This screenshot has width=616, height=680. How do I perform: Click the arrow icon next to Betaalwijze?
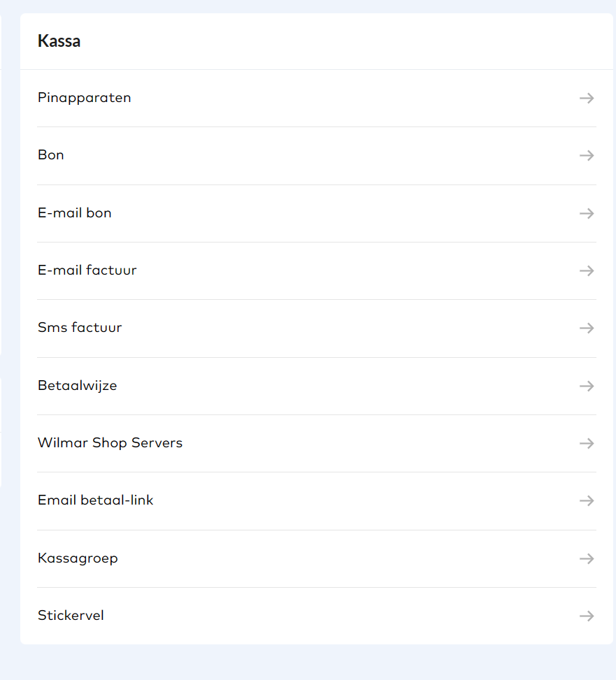click(587, 386)
